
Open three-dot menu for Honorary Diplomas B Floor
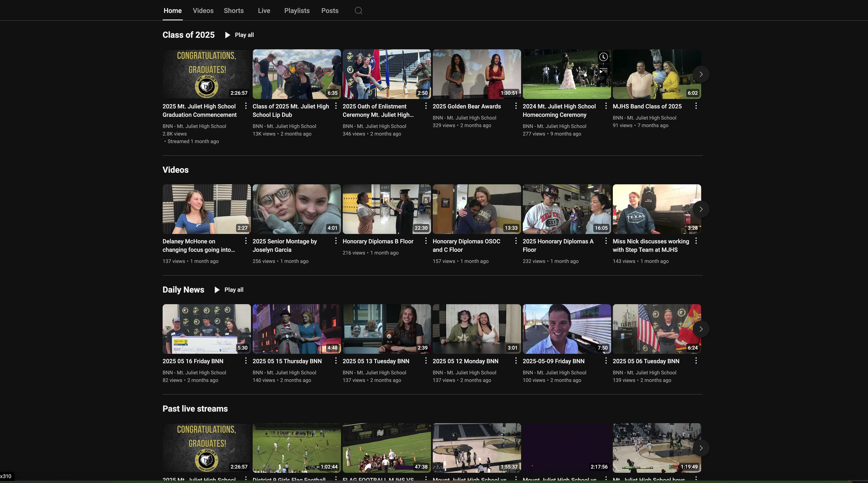coord(426,241)
